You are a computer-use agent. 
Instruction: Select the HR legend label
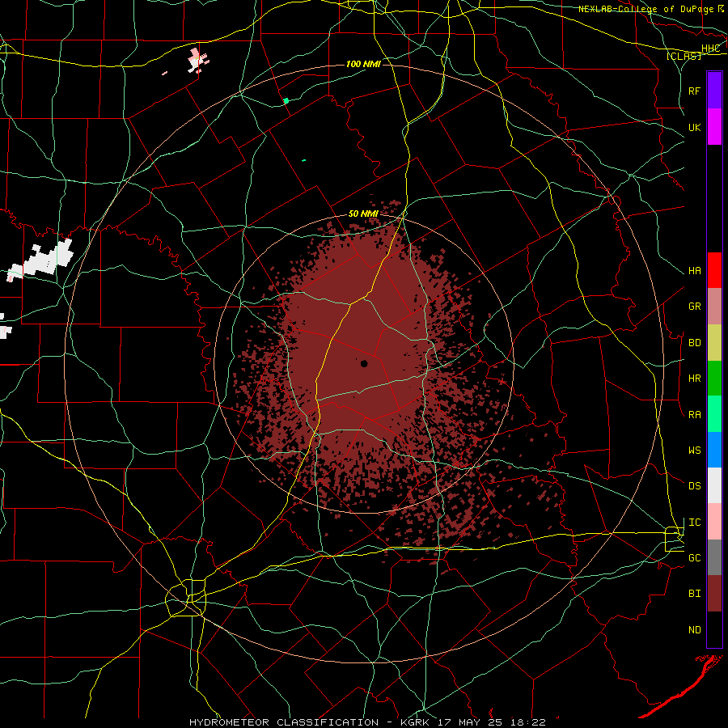(694, 379)
